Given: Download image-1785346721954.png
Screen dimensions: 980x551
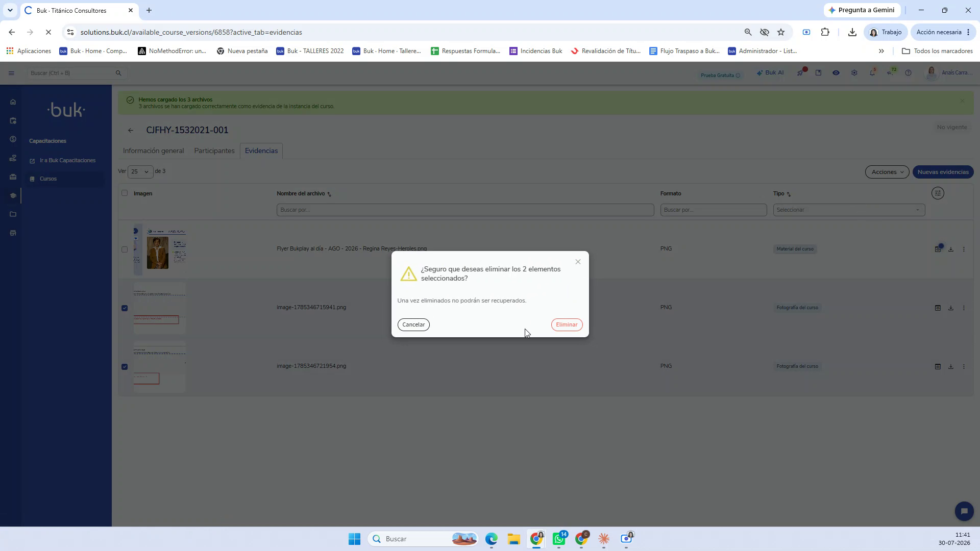Looking at the screenshot, I should pyautogui.click(x=951, y=367).
